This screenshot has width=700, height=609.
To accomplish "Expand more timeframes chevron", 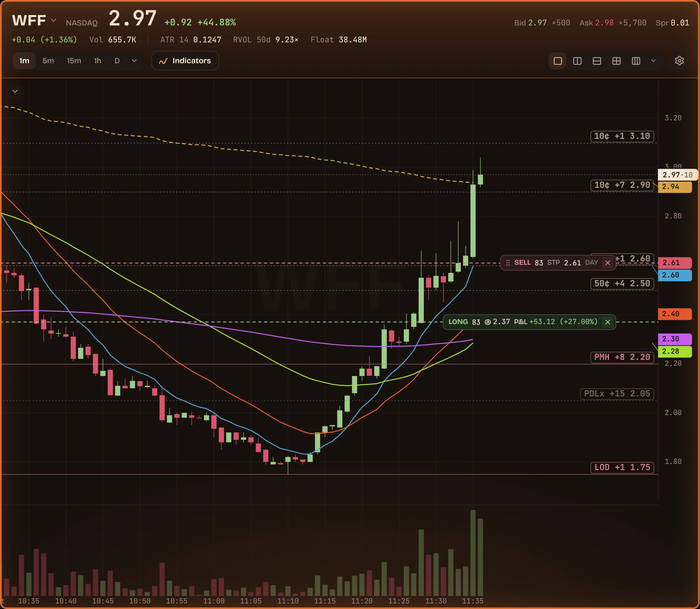I will point(134,61).
